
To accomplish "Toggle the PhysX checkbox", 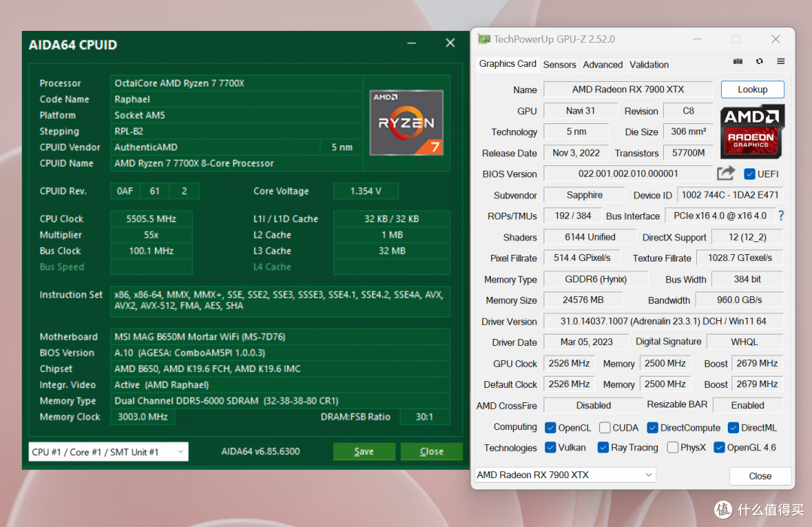I will click(x=673, y=447).
